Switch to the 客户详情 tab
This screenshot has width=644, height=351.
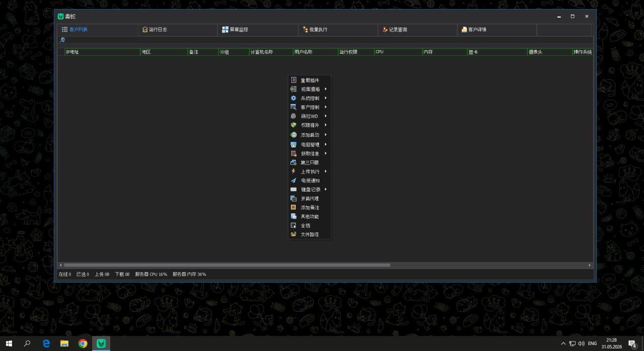point(497,30)
